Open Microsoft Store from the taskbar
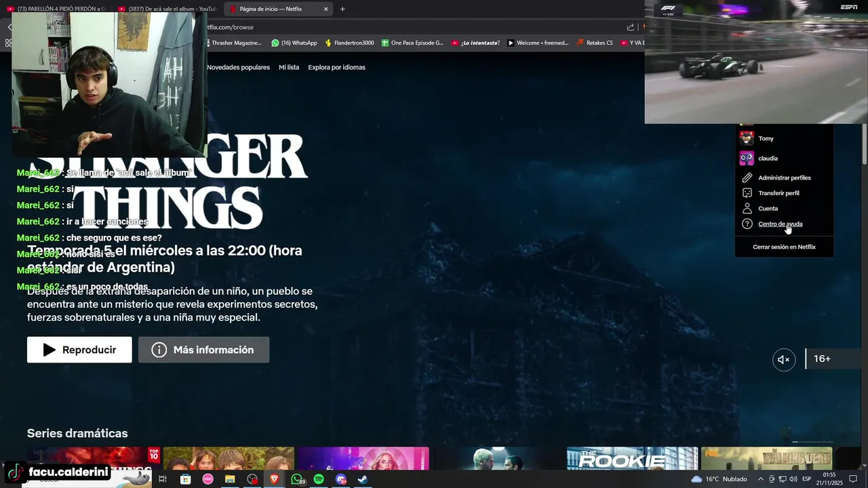This screenshot has height=488, width=868. click(x=185, y=479)
